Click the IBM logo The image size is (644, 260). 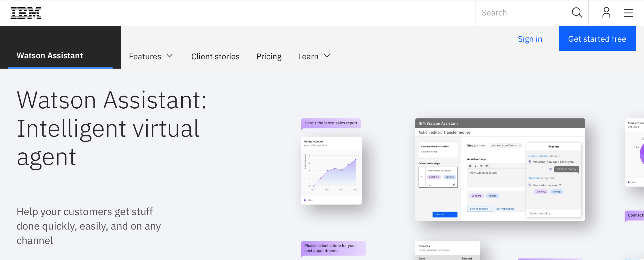pos(26,13)
